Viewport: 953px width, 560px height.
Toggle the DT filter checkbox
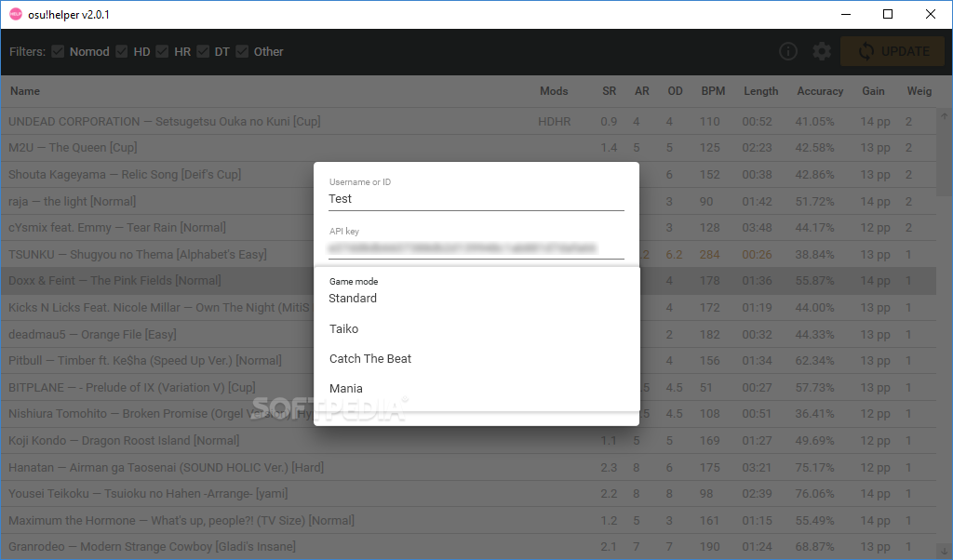[x=203, y=51]
